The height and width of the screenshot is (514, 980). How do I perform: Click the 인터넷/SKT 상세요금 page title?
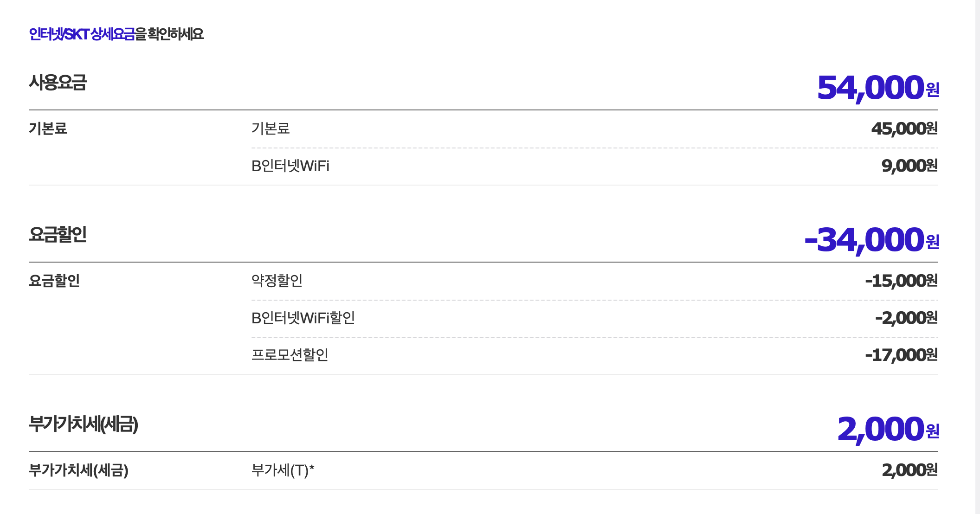pyautogui.click(x=116, y=34)
